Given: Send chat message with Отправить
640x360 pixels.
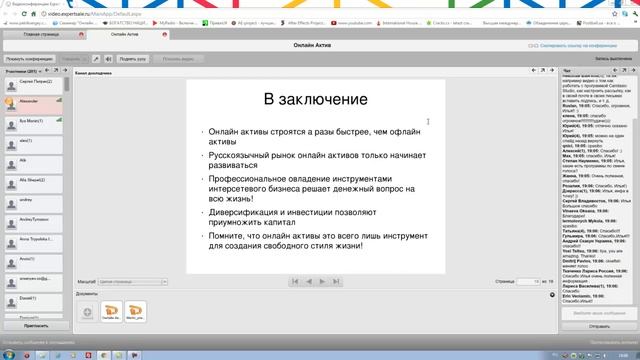Looking at the screenshot, I should (x=599, y=326).
